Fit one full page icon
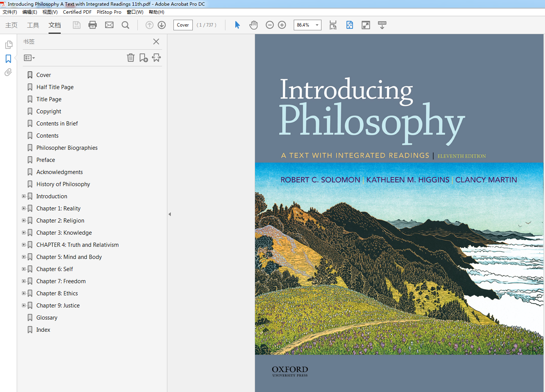The image size is (545, 392). [x=350, y=25]
